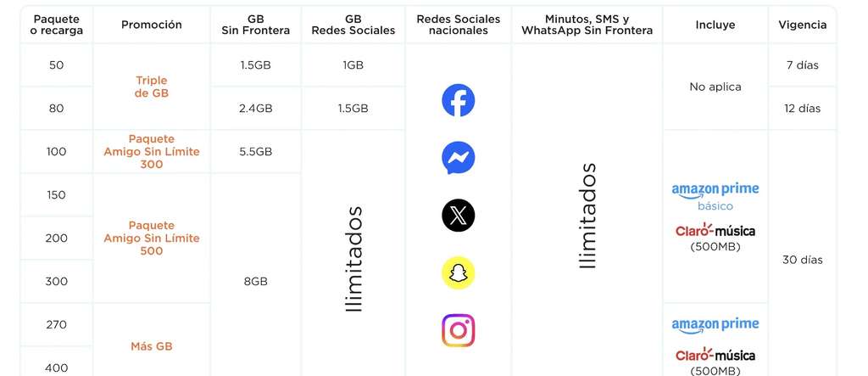Click the Messenger icon
Screen dimensions: 868x376
(458, 158)
